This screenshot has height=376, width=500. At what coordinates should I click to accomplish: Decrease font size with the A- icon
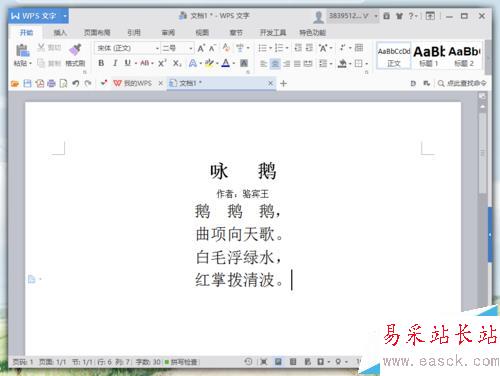click(x=213, y=48)
